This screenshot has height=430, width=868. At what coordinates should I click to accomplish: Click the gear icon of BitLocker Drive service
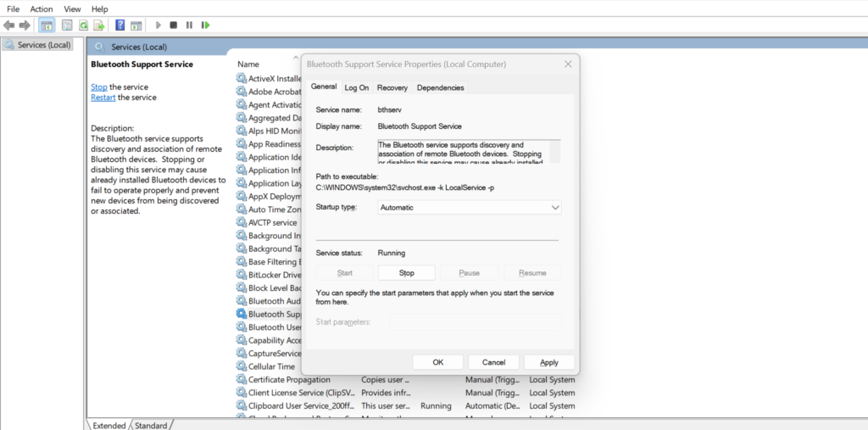[x=242, y=274]
